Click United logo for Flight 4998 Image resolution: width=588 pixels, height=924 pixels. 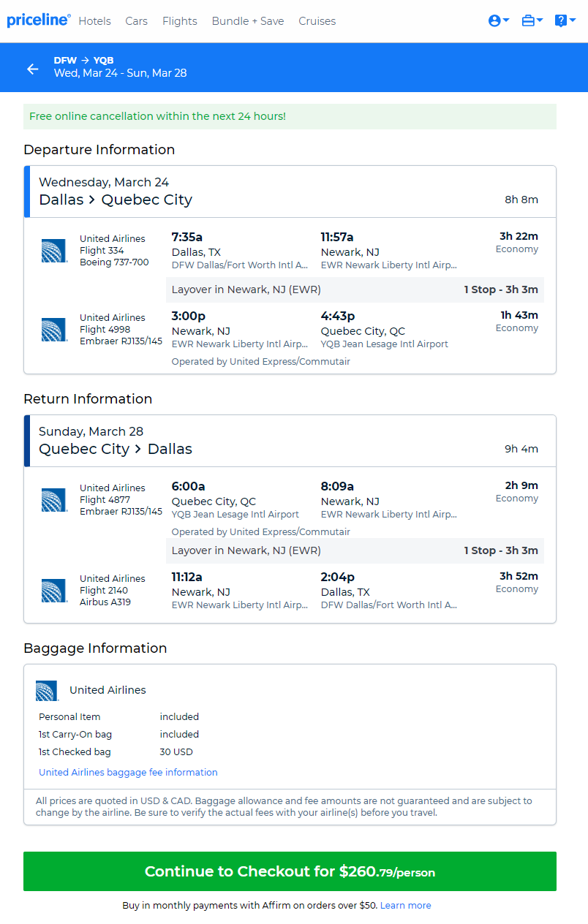pos(54,330)
